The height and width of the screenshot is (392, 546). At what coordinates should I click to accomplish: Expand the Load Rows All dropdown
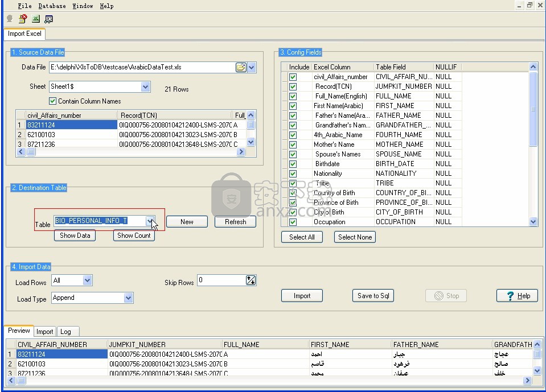87,280
